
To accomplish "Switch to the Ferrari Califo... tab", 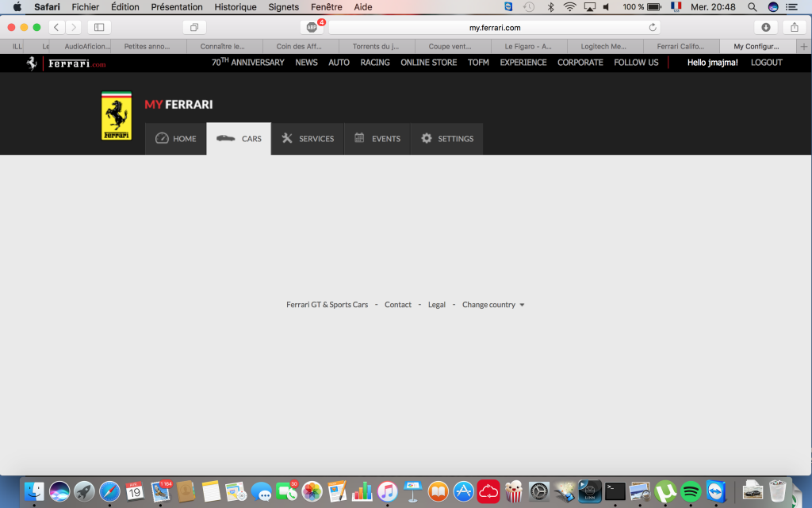I will pyautogui.click(x=680, y=47).
